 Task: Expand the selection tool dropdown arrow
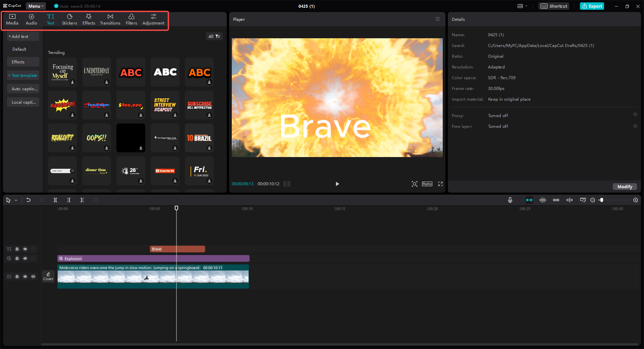(x=15, y=200)
